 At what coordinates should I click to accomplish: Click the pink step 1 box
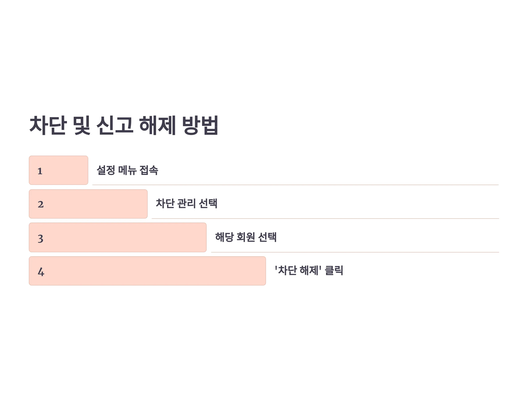click(x=59, y=170)
